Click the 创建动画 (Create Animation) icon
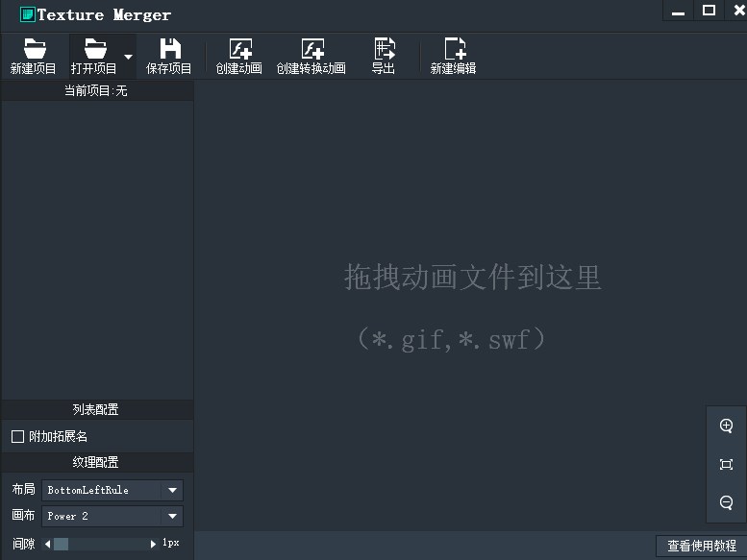This screenshot has width=747, height=560. click(x=239, y=49)
